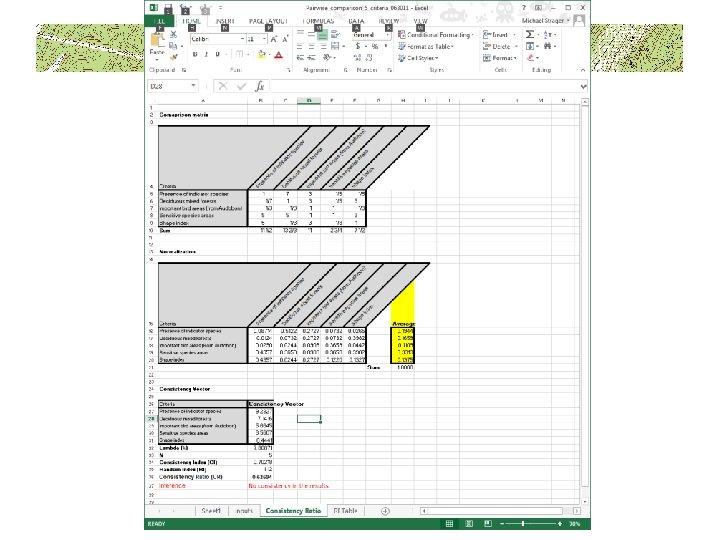The image size is (720, 540).
Task: Switch to the VIEW ribbon tab
Action: point(420,21)
